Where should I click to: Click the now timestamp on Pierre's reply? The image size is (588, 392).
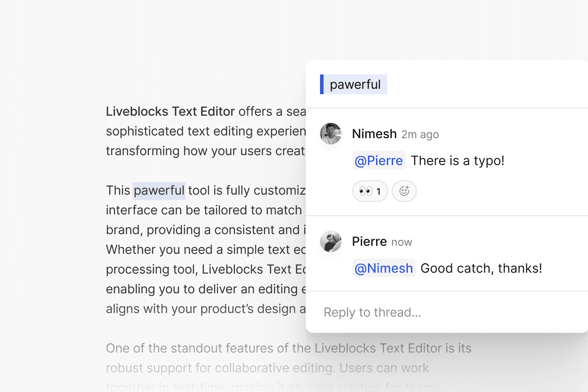[402, 242]
